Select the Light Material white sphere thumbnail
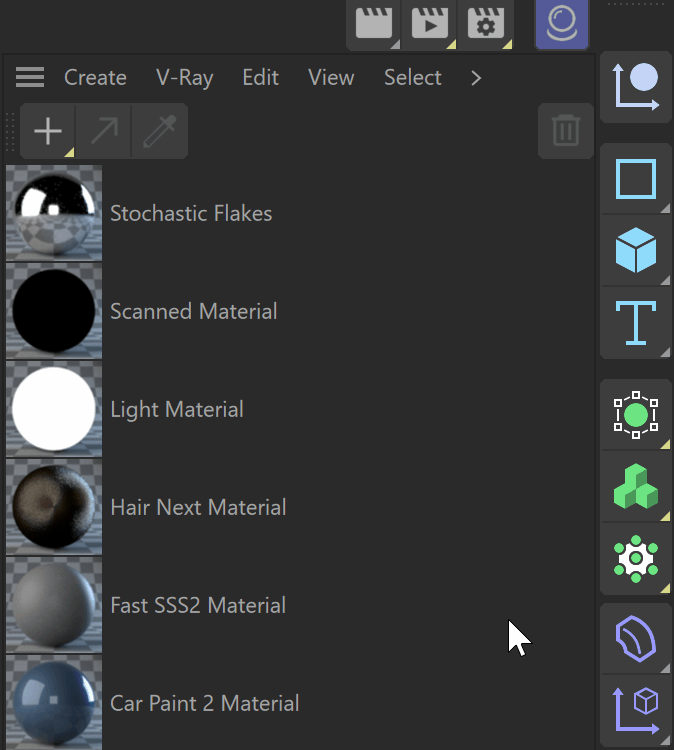This screenshot has height=750, width=674. (54, 409)
